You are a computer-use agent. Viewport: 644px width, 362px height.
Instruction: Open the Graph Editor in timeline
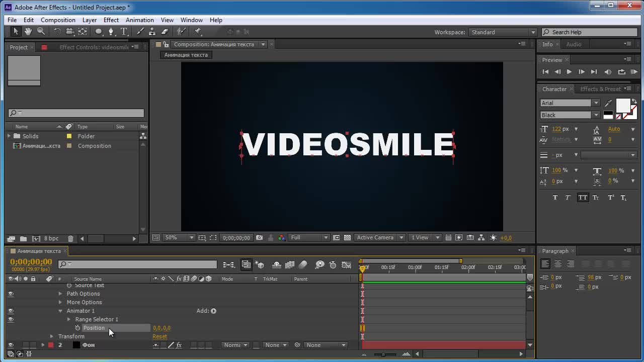coord(346,264)
